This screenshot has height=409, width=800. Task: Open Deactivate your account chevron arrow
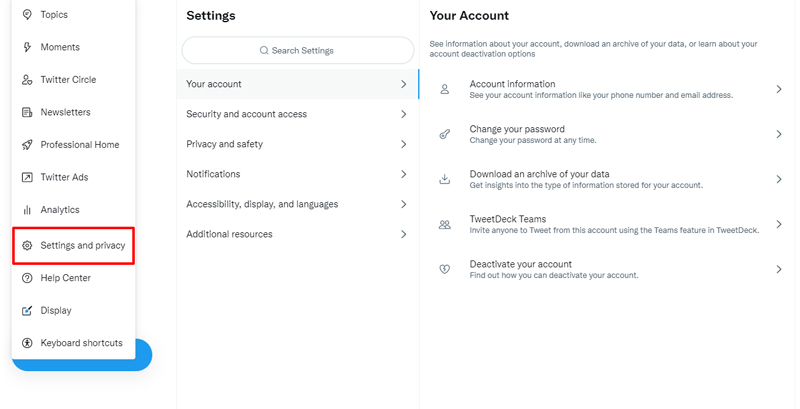pyautogui.click(x=779, y=269)
